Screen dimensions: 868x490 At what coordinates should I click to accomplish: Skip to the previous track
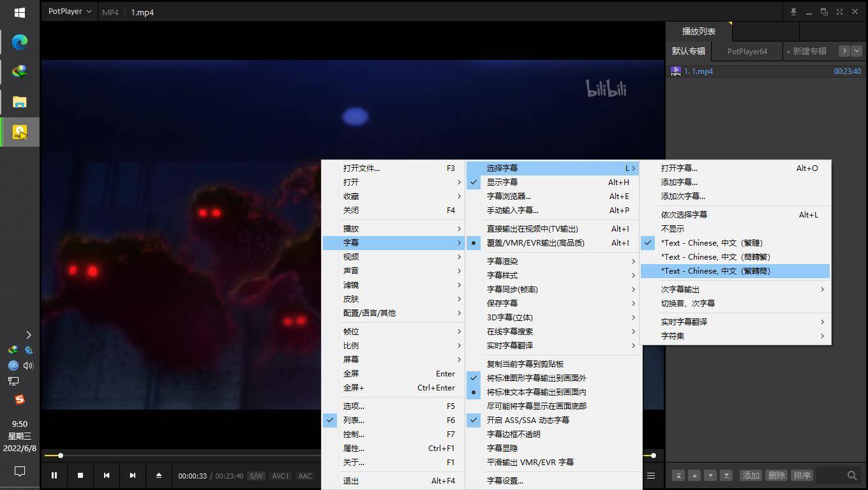click(107, 475)
